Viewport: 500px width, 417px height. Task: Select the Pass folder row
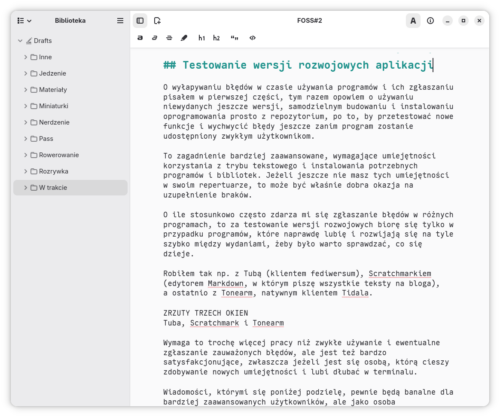70,139
